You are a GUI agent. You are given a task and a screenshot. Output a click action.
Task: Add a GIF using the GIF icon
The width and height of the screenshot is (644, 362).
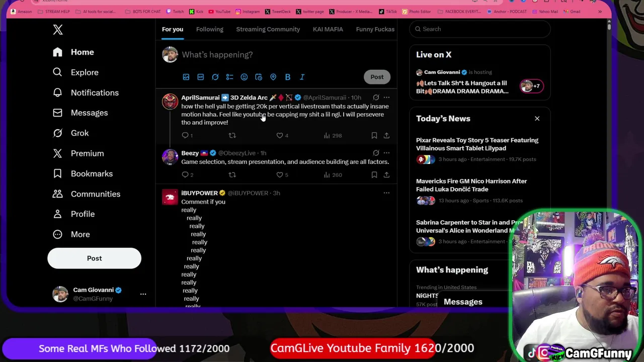pyautogui.click(x=201, y=77)
